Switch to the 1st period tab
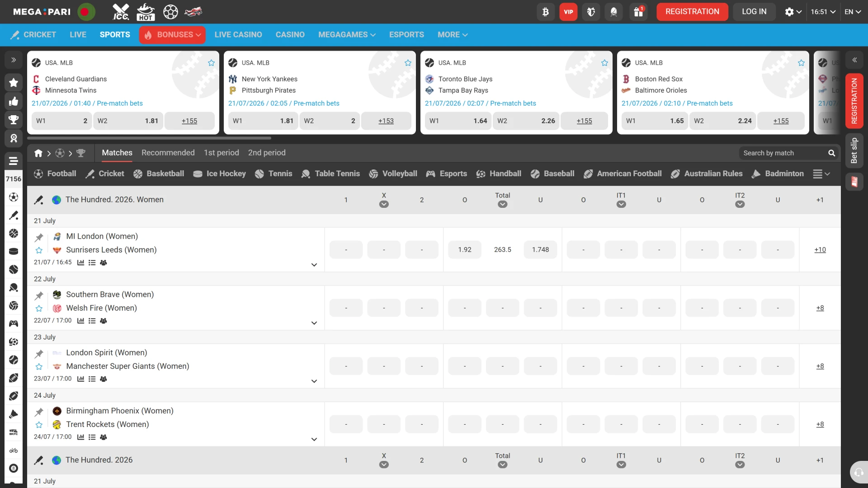The width and height of the screenshot is (868, 488). coord(222,153)
